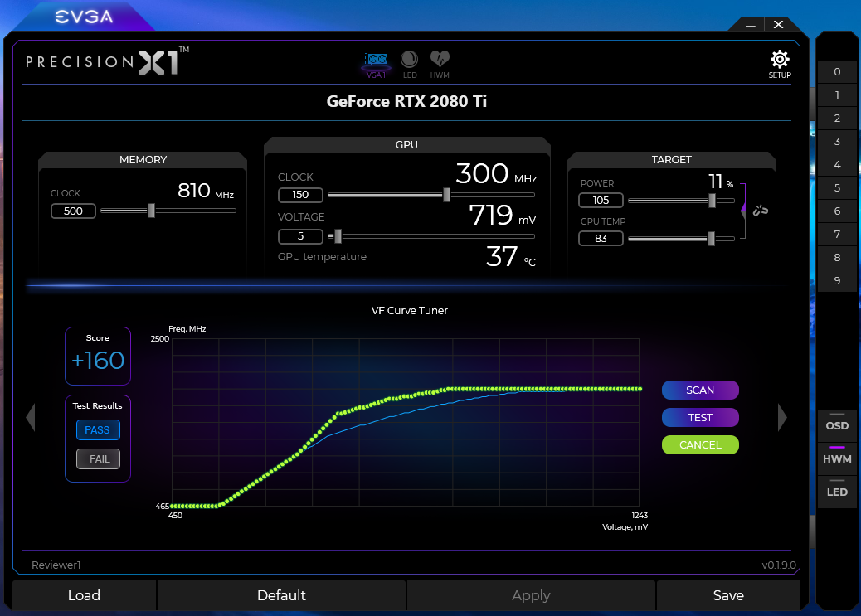Click the Load button
861x616 pixels.
[84, 595]
